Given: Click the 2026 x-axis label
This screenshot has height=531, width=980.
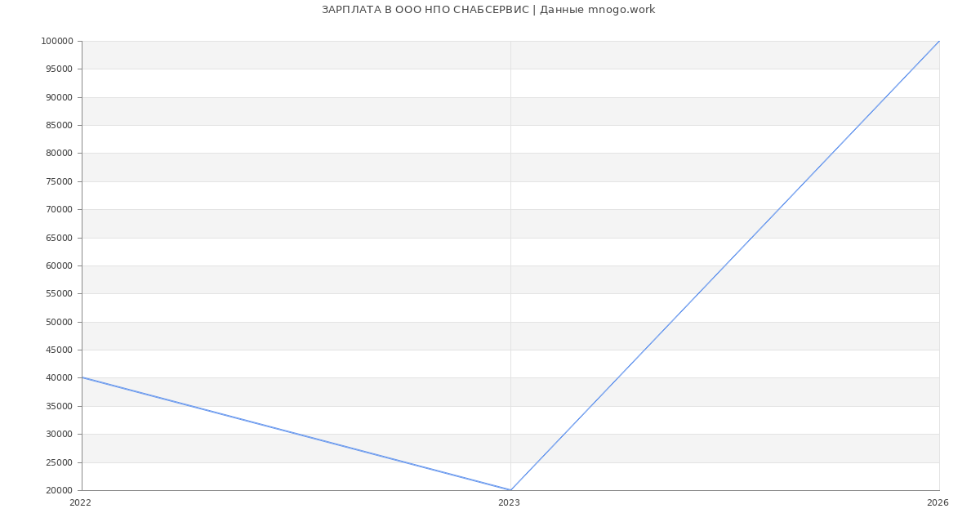Looking at the screenshot, I should point(938,503).
